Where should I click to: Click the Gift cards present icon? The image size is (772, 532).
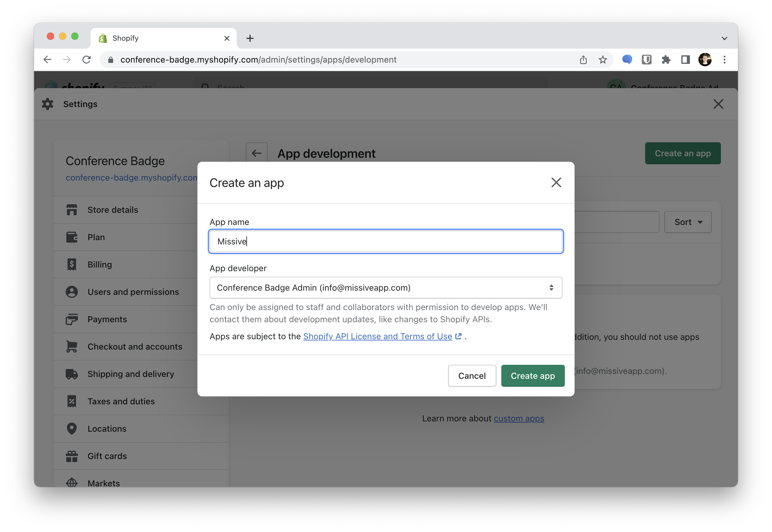click(72, 456)
